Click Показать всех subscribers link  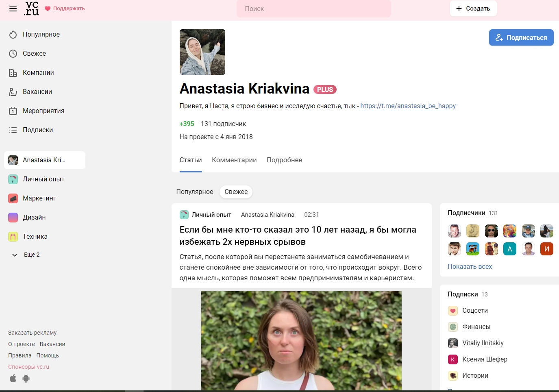point(470,267)
